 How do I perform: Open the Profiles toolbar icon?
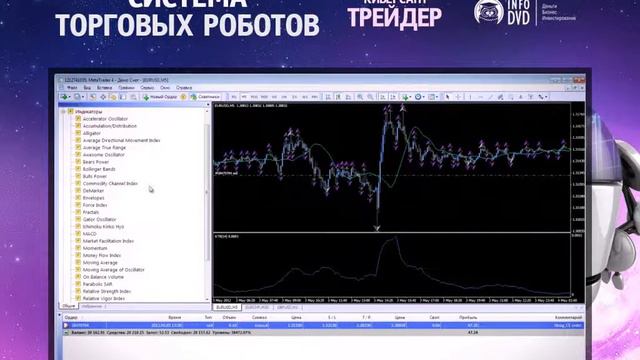pos(77,97)
